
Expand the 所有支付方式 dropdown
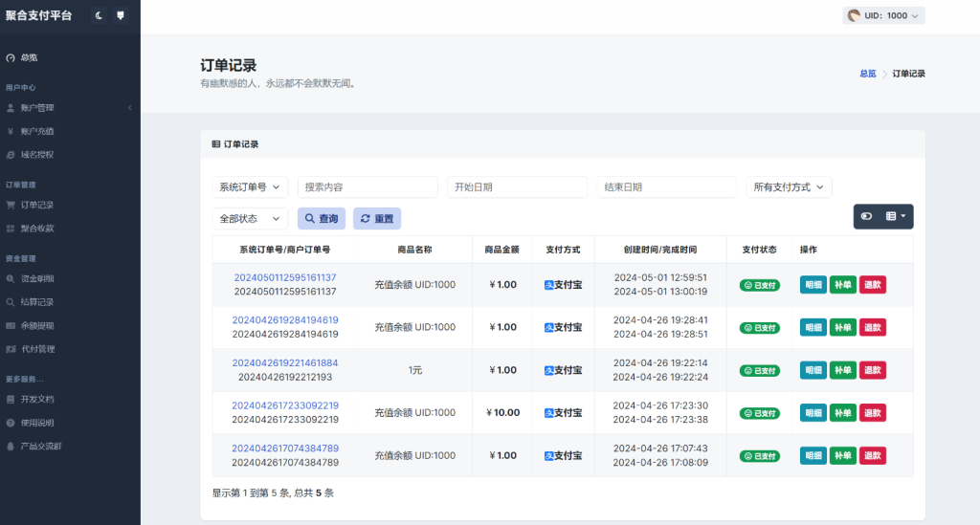coord(789,187)
